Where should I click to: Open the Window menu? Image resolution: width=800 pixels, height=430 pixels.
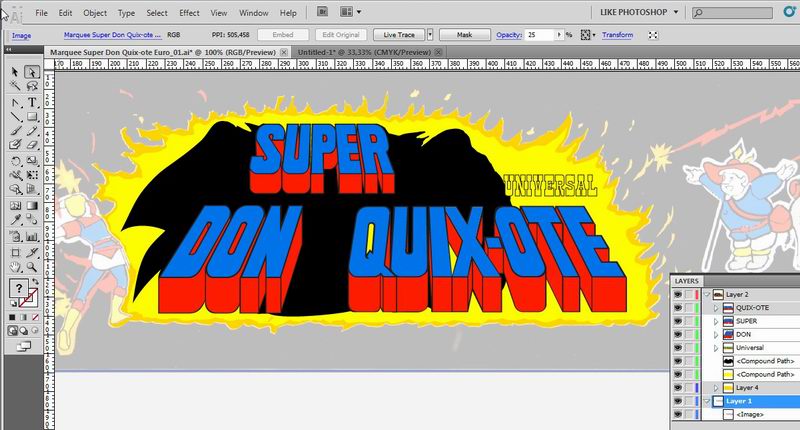coord(254,13)
